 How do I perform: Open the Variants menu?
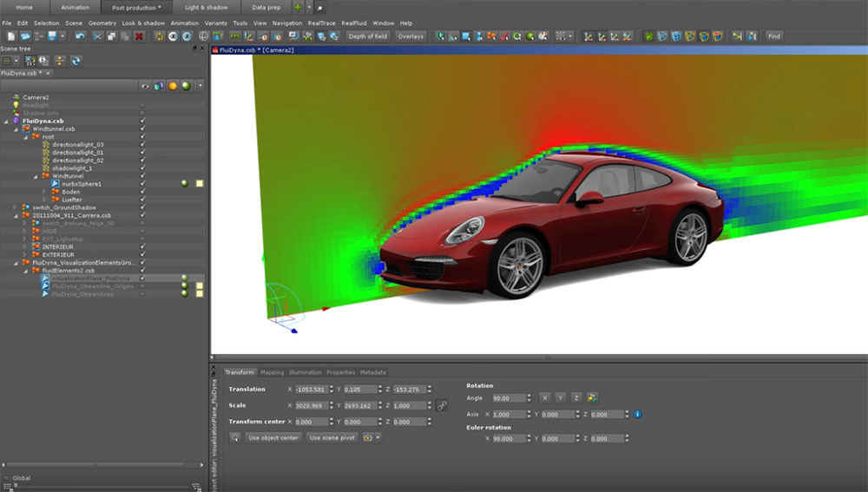click(x=215, y=23)
